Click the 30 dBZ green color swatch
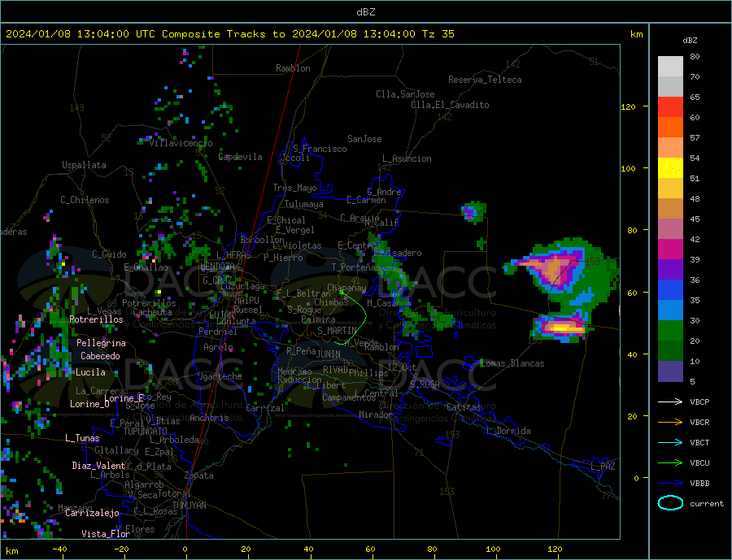This screenshot has height=560, width=732. (670, 331)
